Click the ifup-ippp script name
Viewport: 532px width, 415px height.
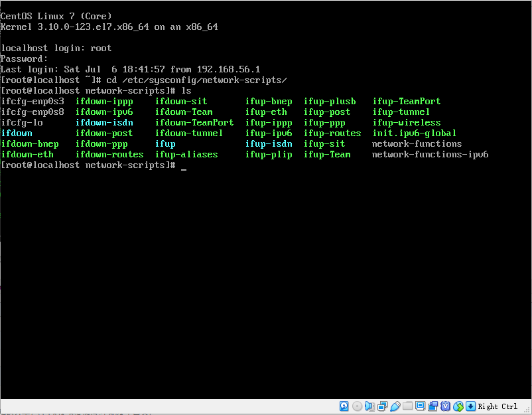(x=269, y=123)
